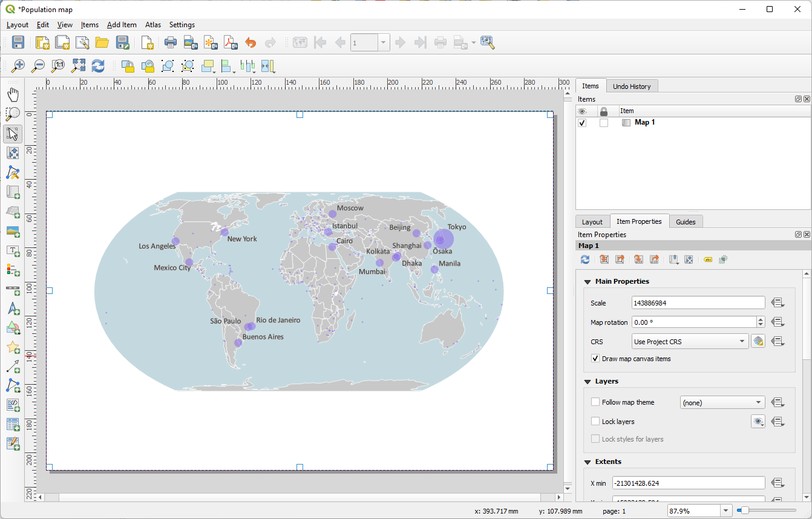Viewport: 812px width, 519px height.
Task: Activate the Pan Layout tool
Action: 13,94
